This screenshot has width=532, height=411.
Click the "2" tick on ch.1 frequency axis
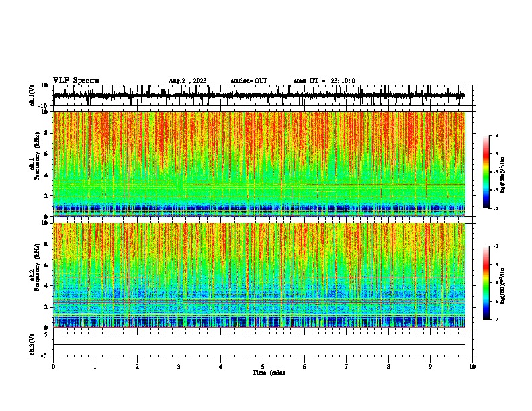[x=46, y=196]
